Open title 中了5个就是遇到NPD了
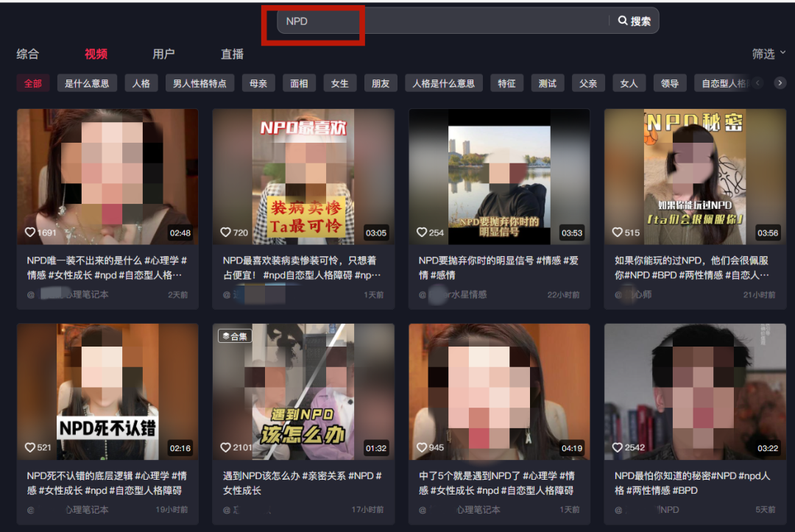 [x=497, y=483]
